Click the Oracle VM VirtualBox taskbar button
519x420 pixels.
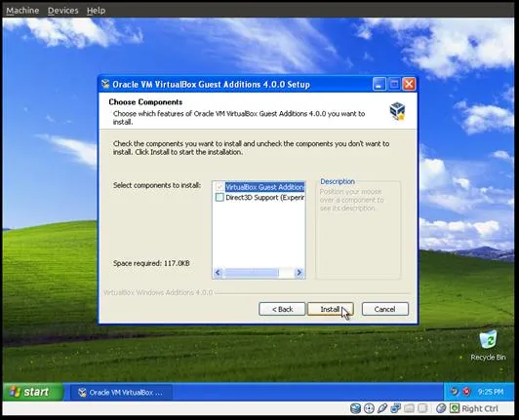tap(121, 393)
